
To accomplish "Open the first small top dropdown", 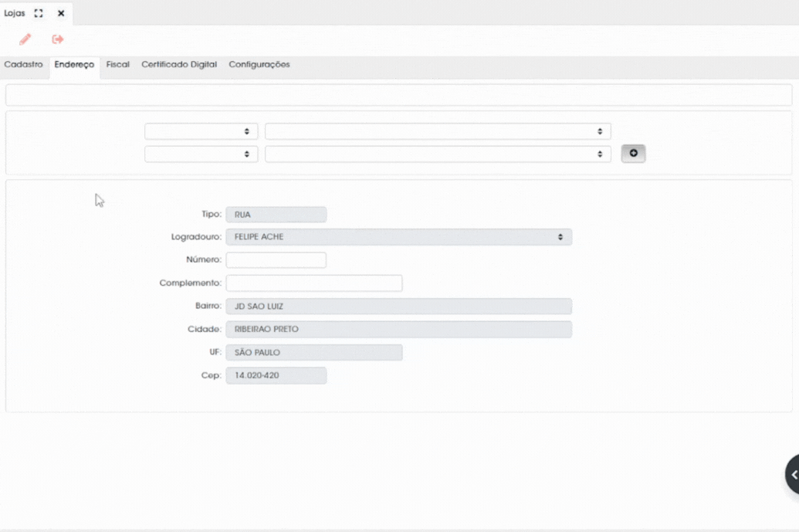I will coord(201,131).
